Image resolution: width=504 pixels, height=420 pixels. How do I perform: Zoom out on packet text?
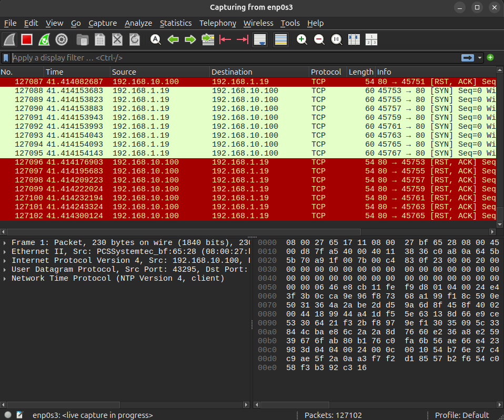click(x=319, y=40)
